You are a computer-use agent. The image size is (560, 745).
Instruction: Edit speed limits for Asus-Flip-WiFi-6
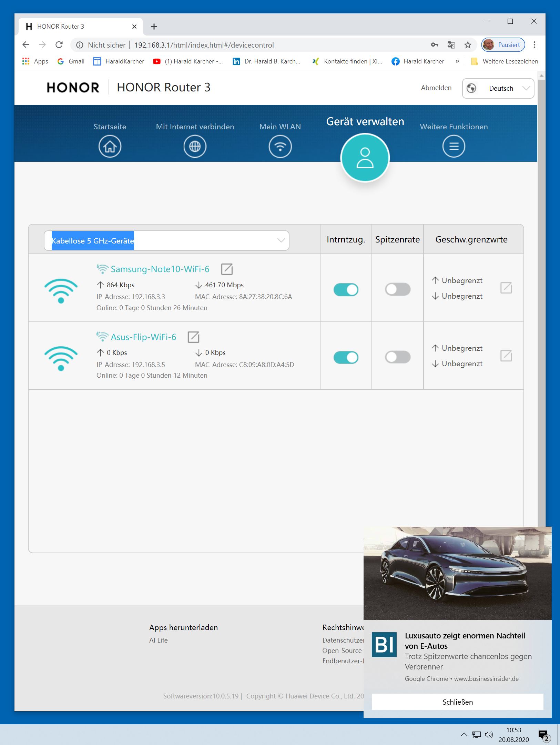tap(506, 356)
